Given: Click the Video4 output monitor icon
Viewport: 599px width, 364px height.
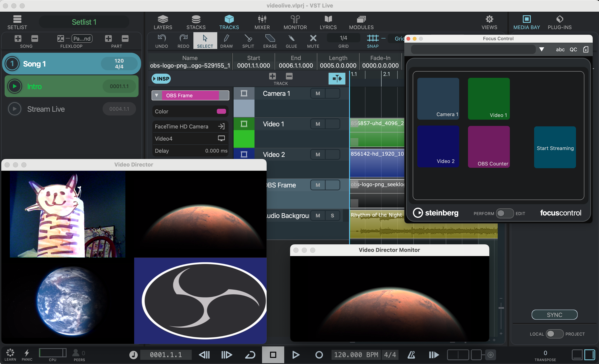Looking at the screenshot, I should click(221, 138).
